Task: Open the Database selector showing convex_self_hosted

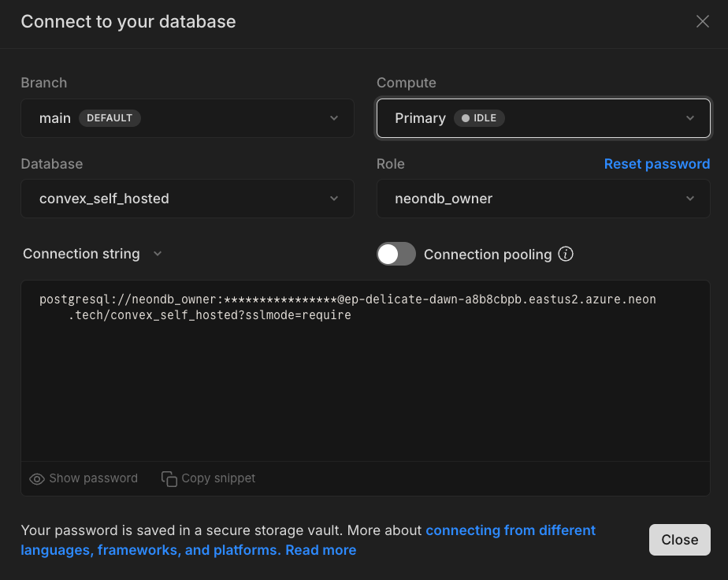Action: 187,199
